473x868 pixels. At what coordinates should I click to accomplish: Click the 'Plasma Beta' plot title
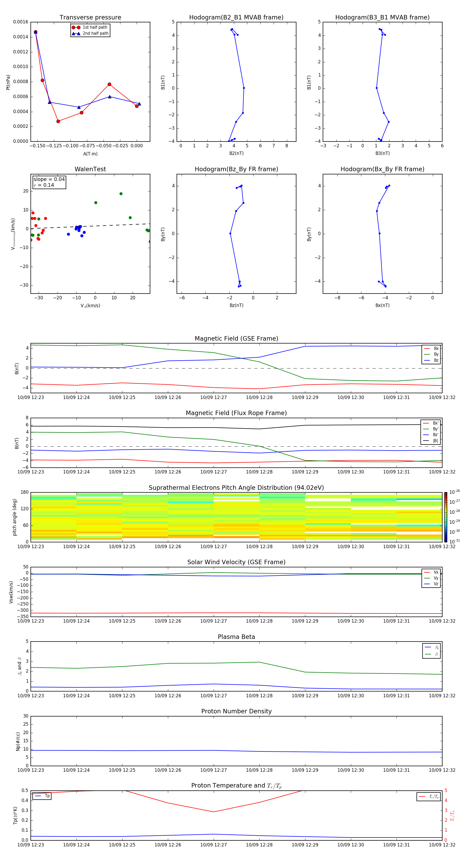pos(236,637)
